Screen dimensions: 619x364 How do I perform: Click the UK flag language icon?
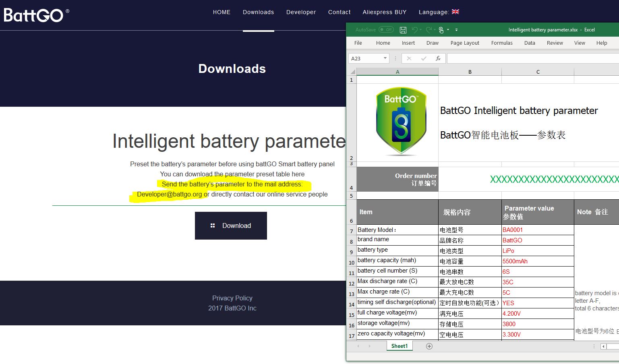[455, 12]
